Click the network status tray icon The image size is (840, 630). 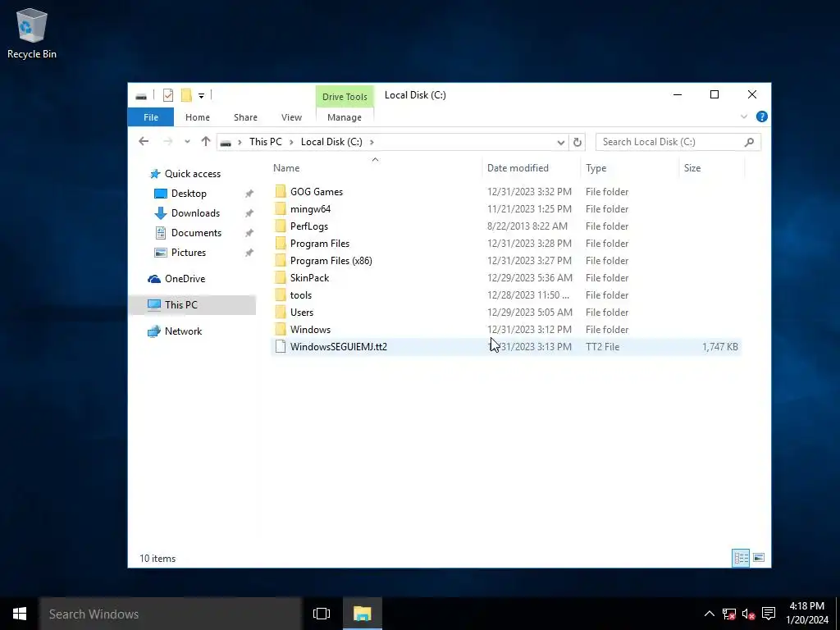728,614
